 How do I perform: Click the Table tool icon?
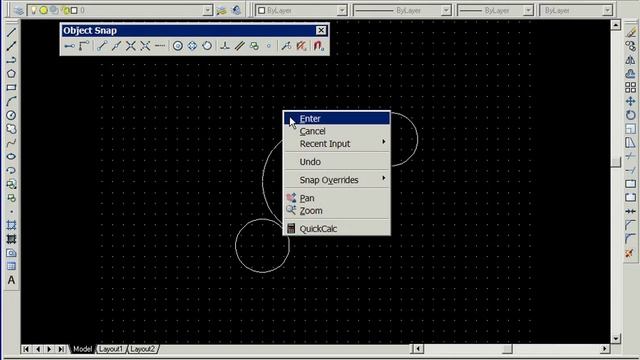click(x=11, y=267)
